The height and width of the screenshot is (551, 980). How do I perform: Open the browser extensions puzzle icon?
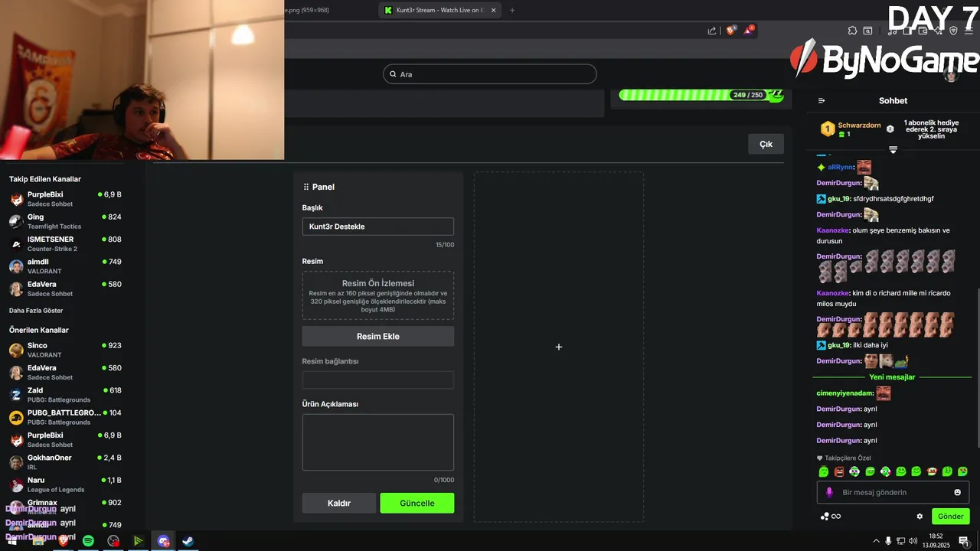[x=852, y=31]
